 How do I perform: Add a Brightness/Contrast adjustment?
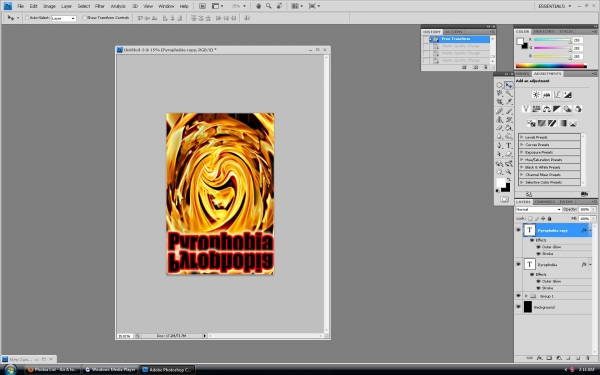coord(536,95)
